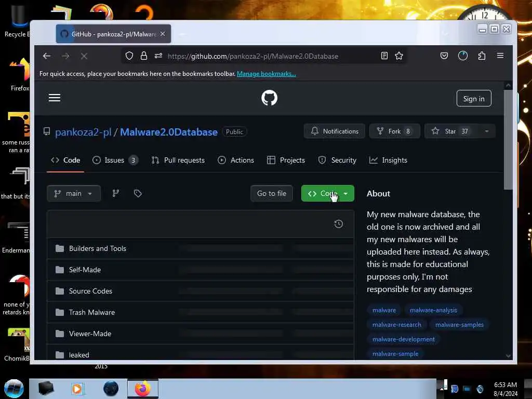532x399 pixels.
Task: Open Firefox account icon in toolbar
Action: 463,56
